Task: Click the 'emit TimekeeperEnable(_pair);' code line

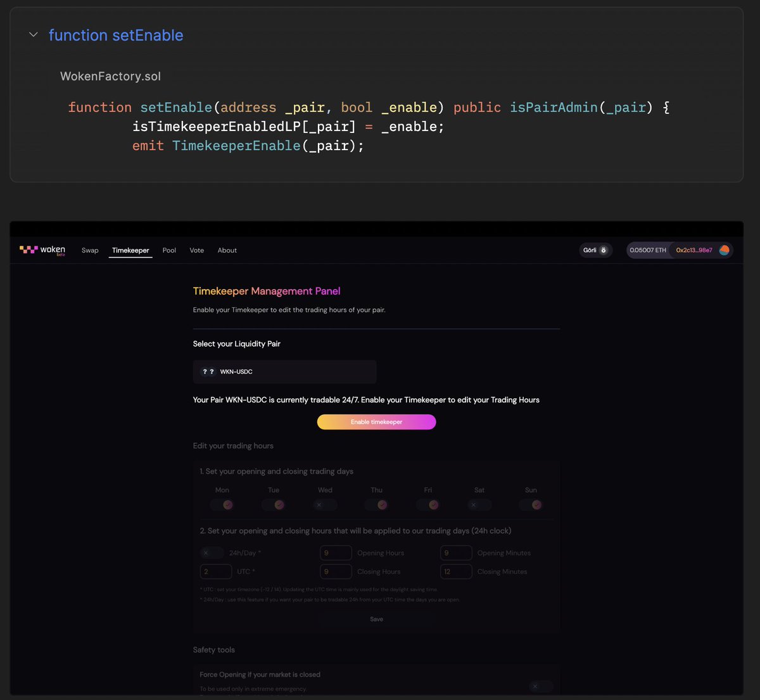Action: click(x=248, y=146)
